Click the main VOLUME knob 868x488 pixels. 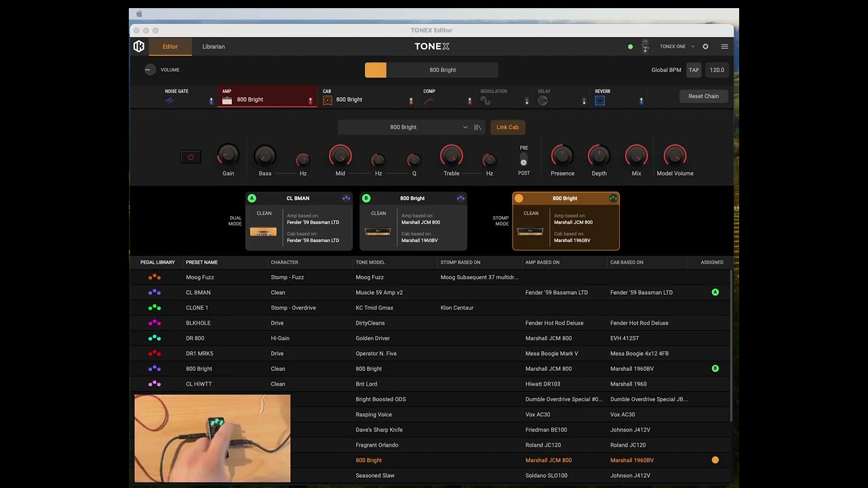click(x=150, y=70)
